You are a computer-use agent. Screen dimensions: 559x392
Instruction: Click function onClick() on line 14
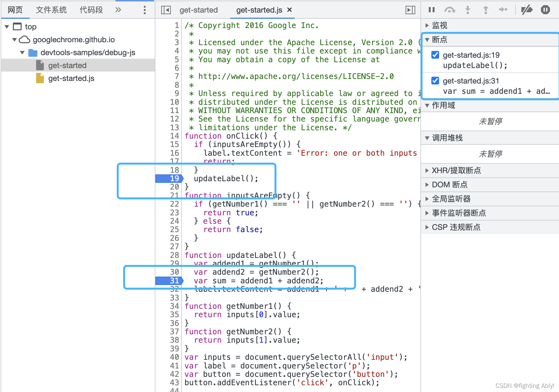tap(231, 136)
